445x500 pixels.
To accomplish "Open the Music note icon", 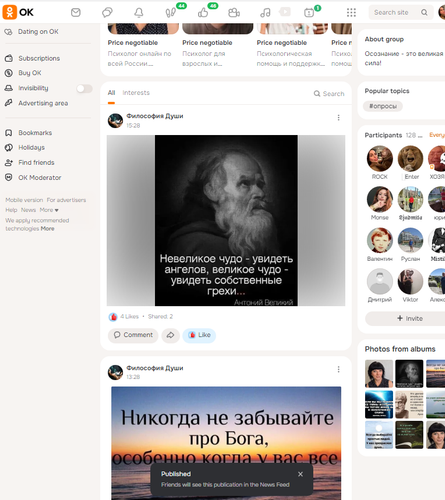I will tap(265, 13).
